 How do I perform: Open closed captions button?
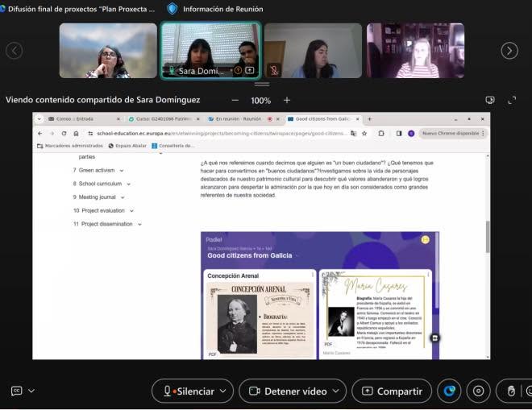(16, 391)
